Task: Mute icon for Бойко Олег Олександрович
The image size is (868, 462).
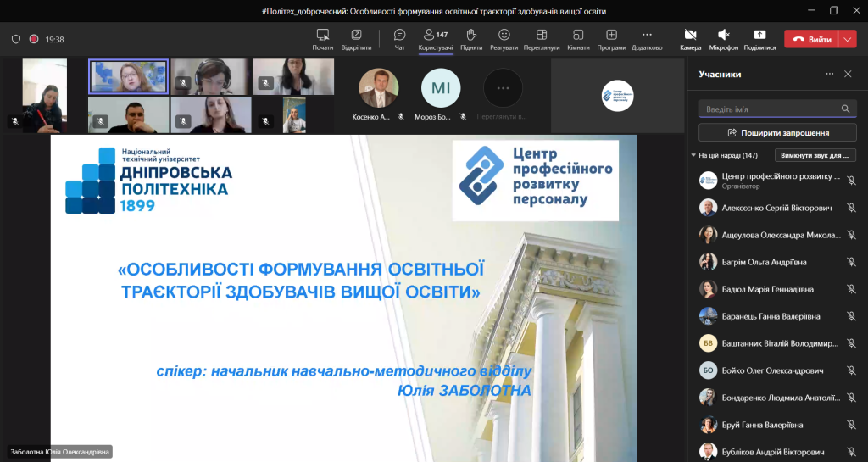Action: click(x=851, y=370)
